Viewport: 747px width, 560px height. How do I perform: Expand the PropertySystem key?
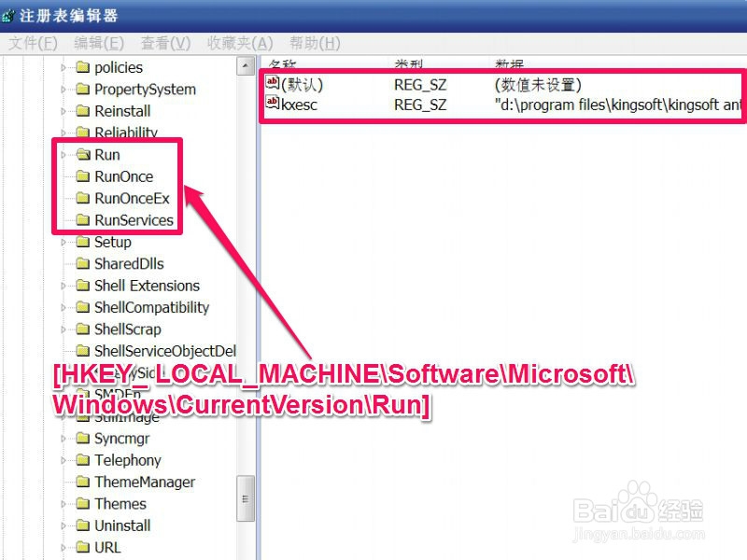point(63,90)
